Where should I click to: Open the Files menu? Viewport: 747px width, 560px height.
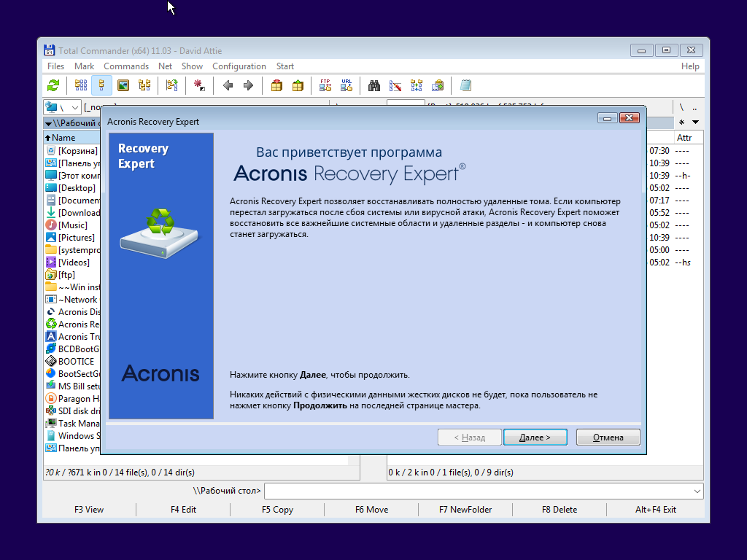[x=55, y=66]
